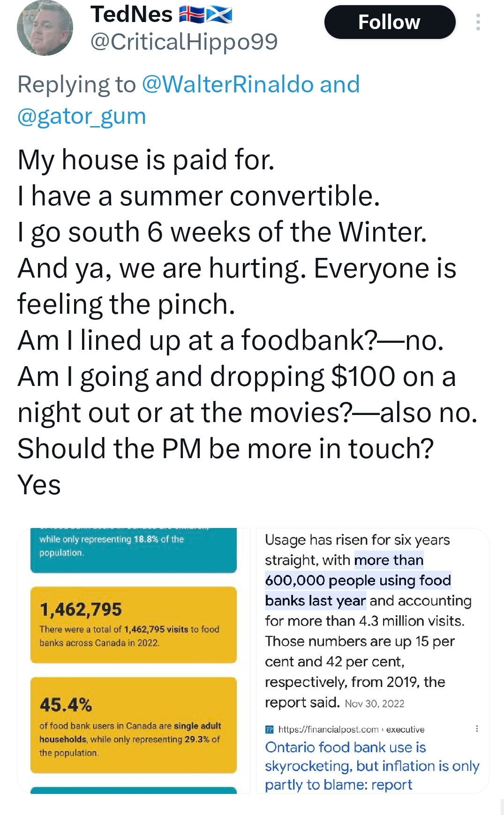
Task: Open the @gator_gum mention link
Action: [82, 116]
